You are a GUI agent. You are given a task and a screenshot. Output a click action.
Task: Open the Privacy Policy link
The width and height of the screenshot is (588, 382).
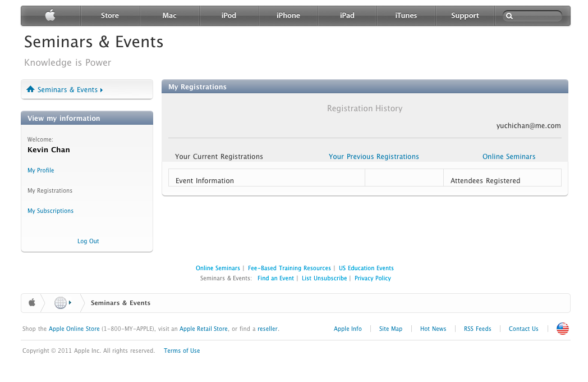pos(373,278)
